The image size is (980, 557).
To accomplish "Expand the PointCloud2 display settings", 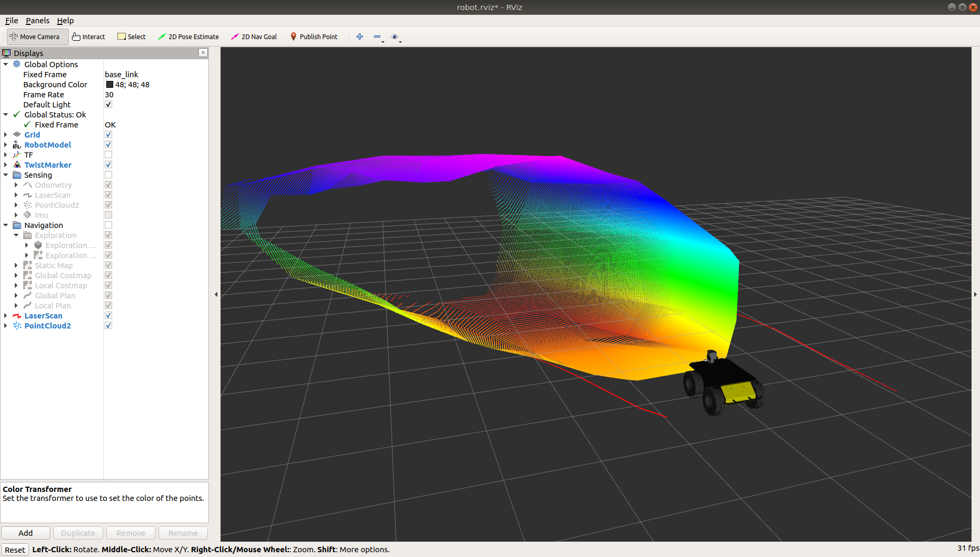I will [6, 326].
